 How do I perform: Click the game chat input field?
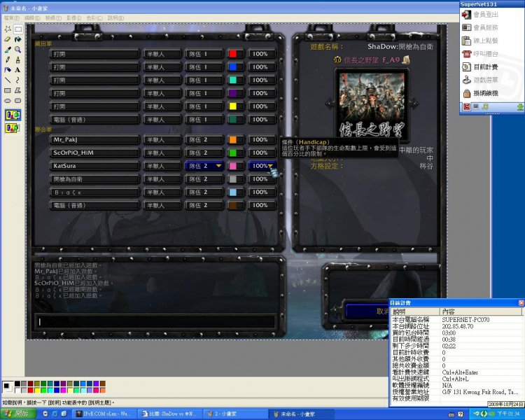tap(155, 321)
